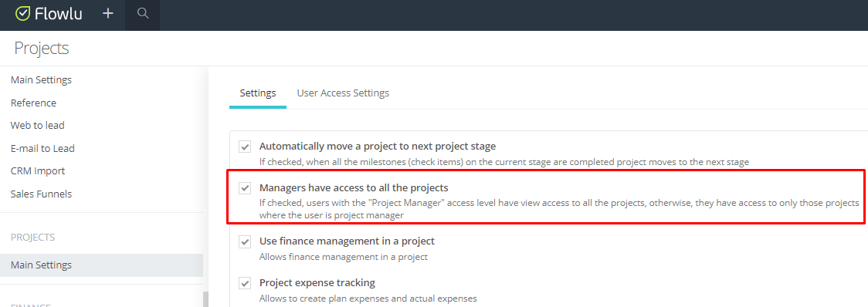The height and width of the screenshot is (307, 868).
Task: Open search with the magnifier icon
Action: click(143, 13)
